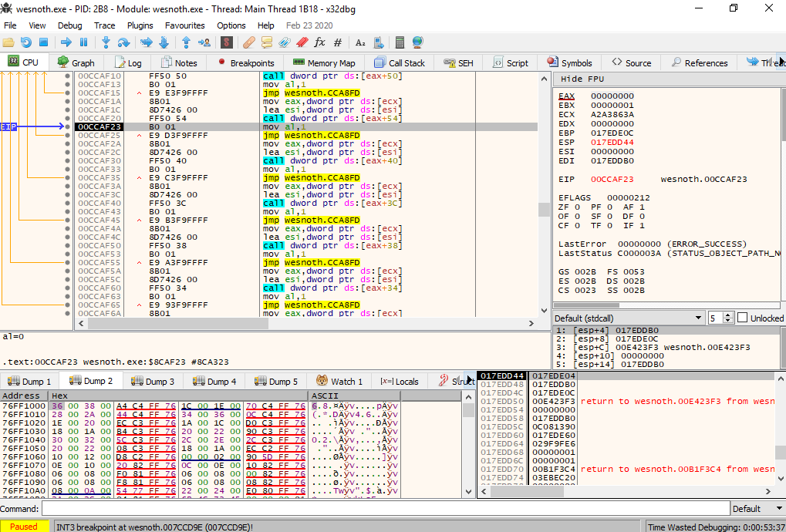The width and height of the screenshot is (786, 532).
Task: Open the Script tab
Action: 511,62
